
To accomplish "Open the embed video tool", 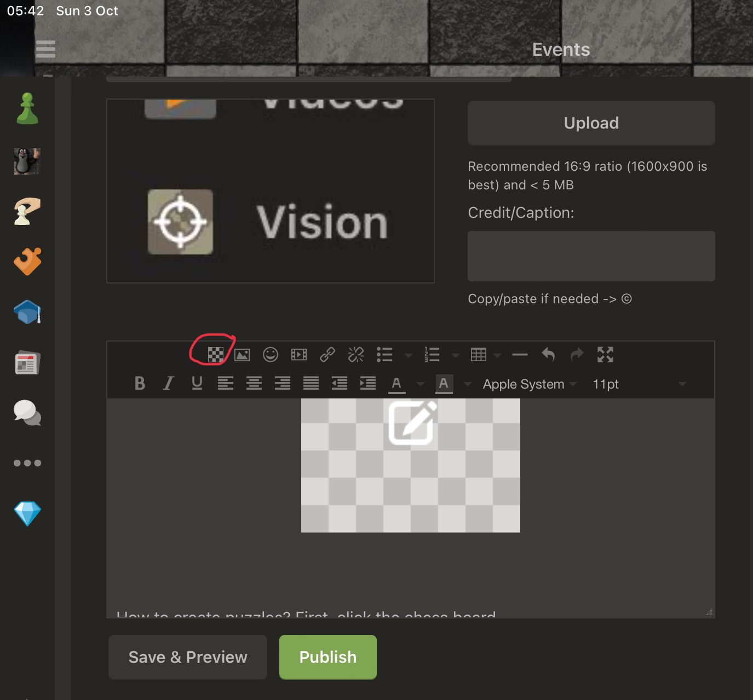I will (299, 355).
